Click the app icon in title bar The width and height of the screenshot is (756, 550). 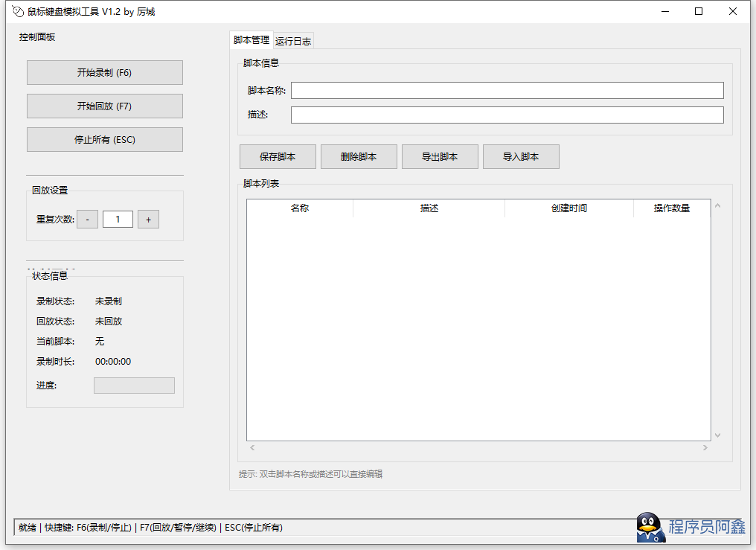pos(18,12)
